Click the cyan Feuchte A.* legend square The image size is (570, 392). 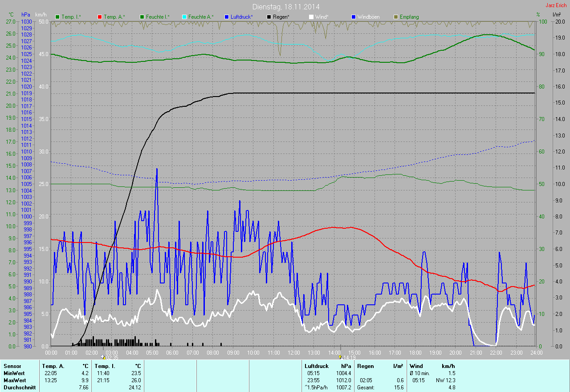click(184, 17)
